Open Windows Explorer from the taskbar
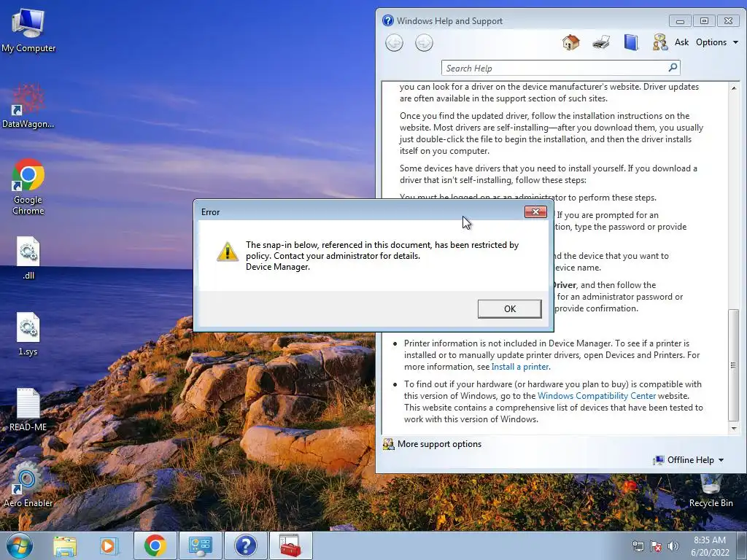 point(65,545)
